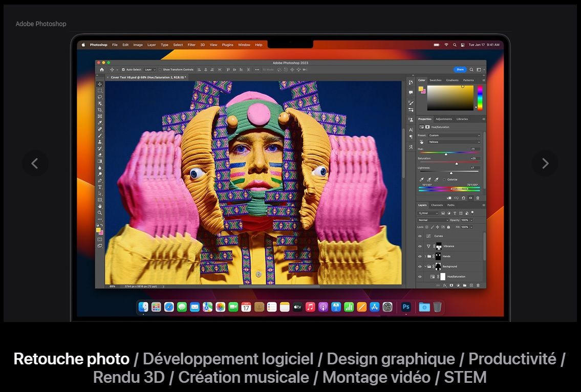Click the blue Share button
Image resolution: width=581 pixels, height=392 pixels.
460,70
